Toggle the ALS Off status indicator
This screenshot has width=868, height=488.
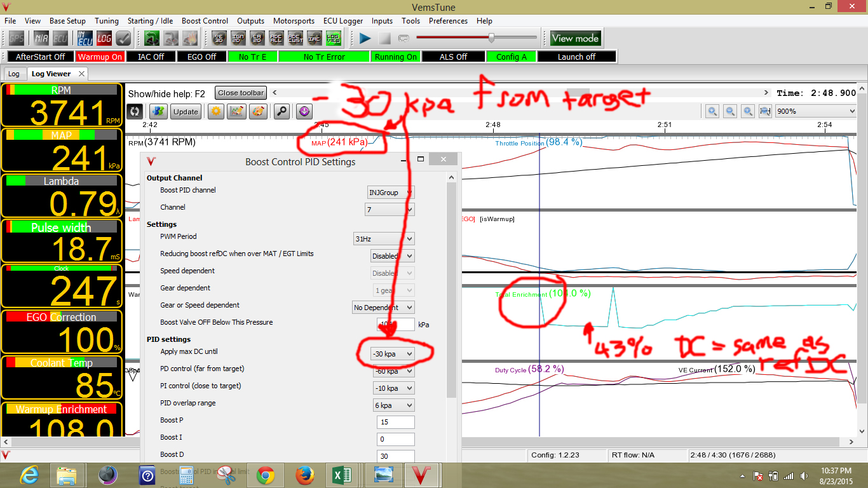click(452, 56)
